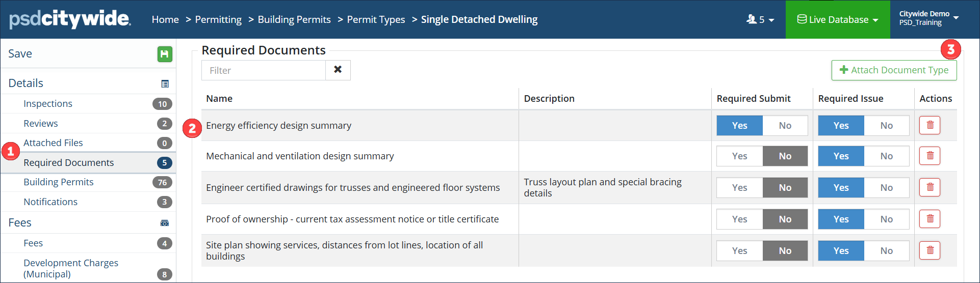Click the psdcitywide logo
980x283 pixels.
[x=70, y=19]
